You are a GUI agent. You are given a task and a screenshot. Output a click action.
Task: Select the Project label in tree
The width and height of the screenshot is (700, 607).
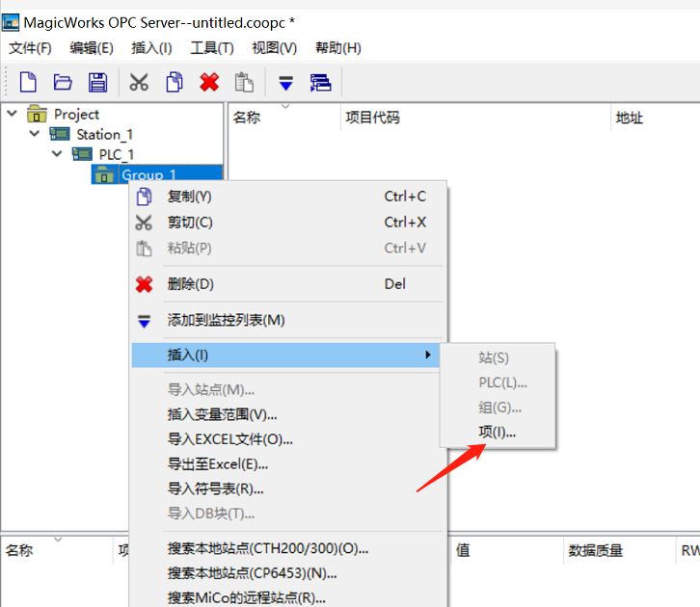point(76,115)
